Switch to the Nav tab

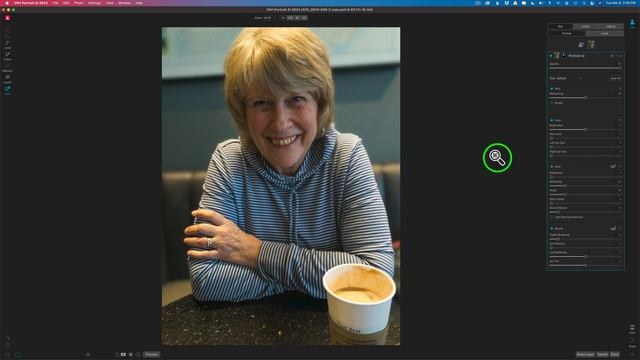pyautogui.click(x=560, y=27)
